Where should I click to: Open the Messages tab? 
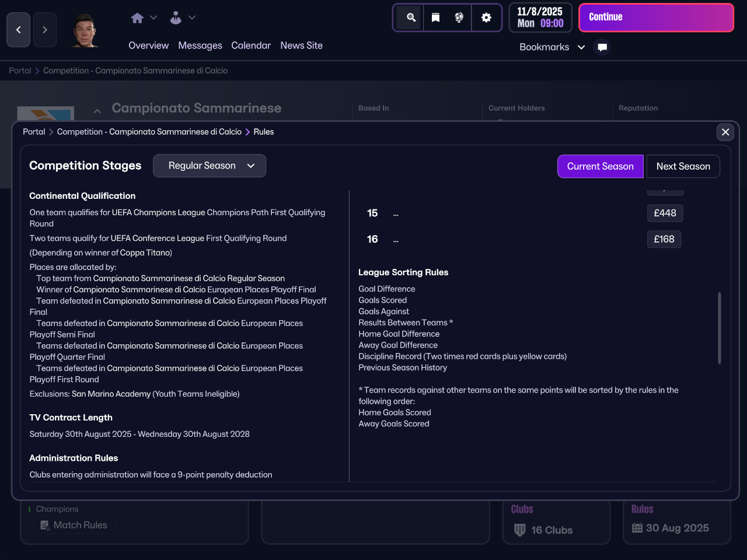[200, 45]
